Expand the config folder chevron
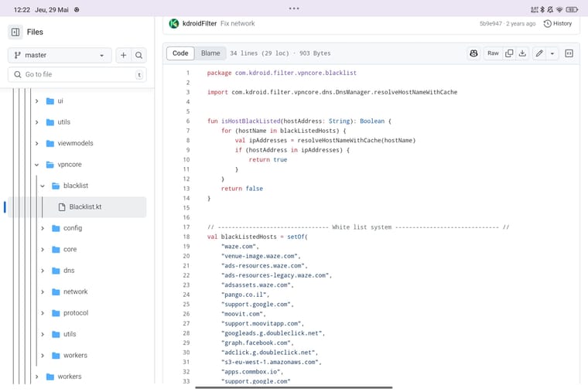Viewport: 588px width, 392px height. (x=43, y=228)
